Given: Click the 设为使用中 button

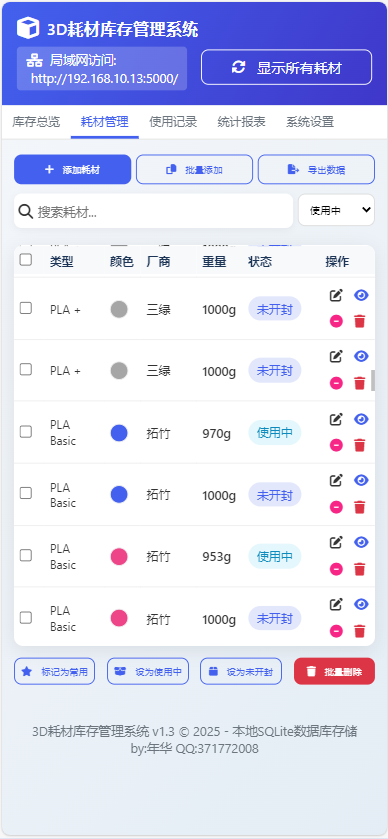Looking at the screenshot, I should pyautogui.click(x=148, y=671).
